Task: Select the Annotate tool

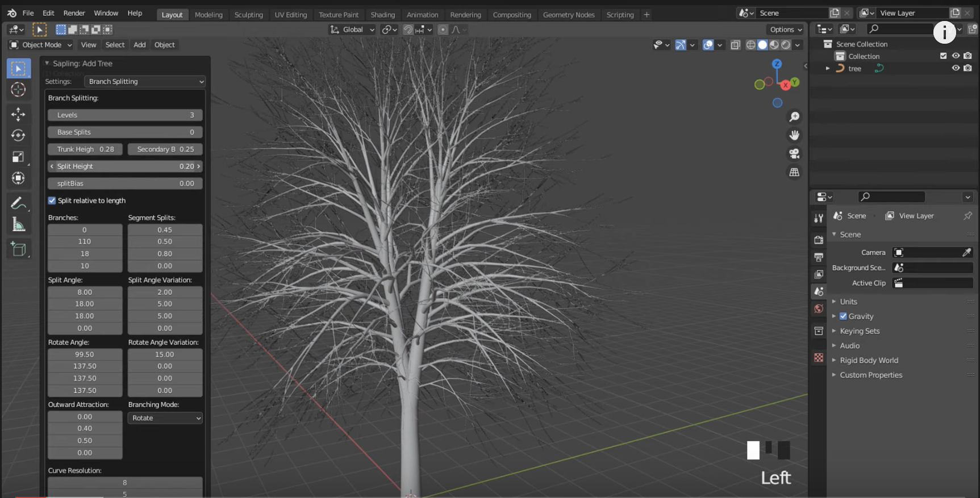Action: tap(19, 203)
